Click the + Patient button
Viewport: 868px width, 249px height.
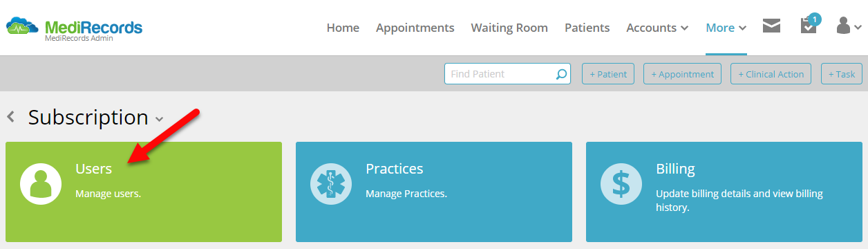pyautogui.click(x=608, y=74)
